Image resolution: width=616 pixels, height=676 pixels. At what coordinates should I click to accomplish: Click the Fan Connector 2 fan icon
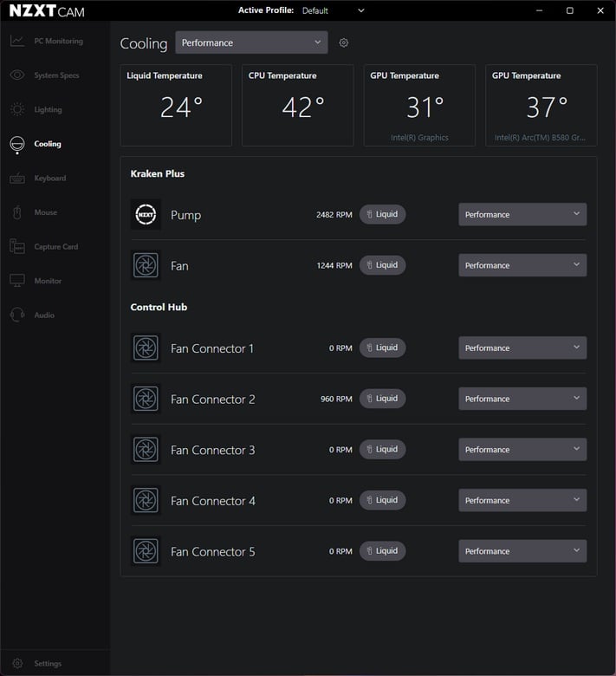click(x=146, y=399)
